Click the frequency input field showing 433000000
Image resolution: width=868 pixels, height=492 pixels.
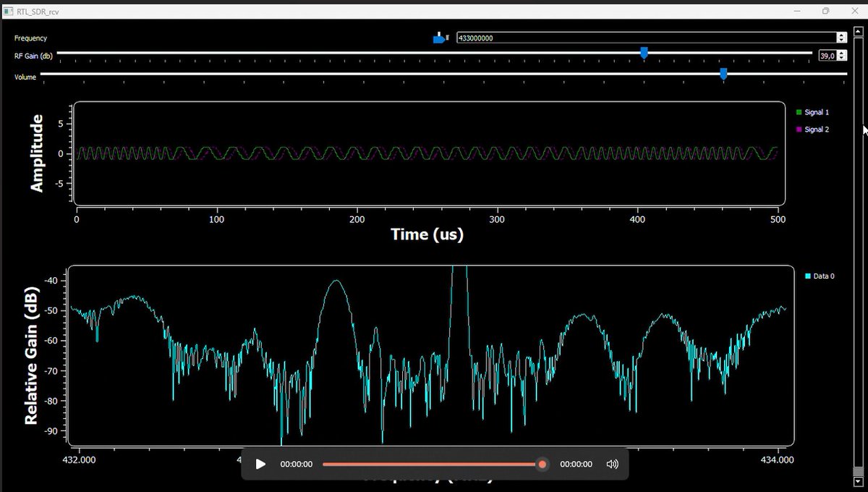coord(646,38)
